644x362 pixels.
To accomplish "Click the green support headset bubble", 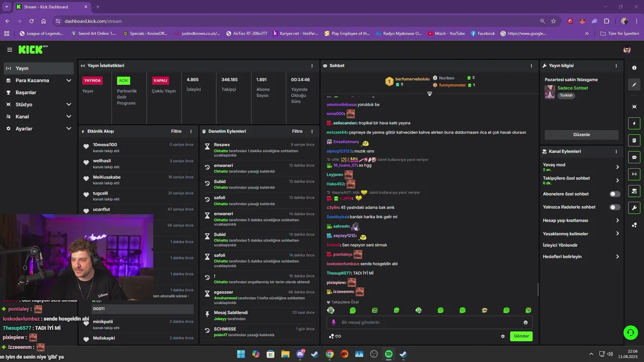I will [x=630, y=332].
